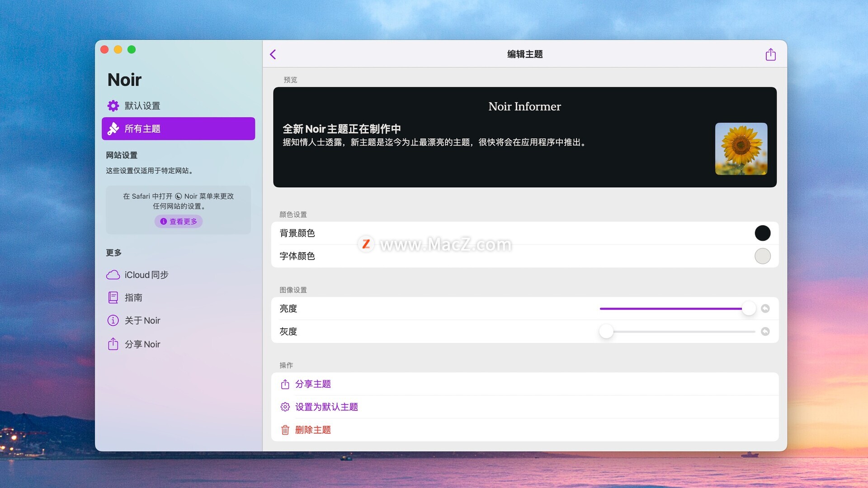Open 关于 Noir page
The width and height of the screenshot is (868, 488).
[178, 321]
